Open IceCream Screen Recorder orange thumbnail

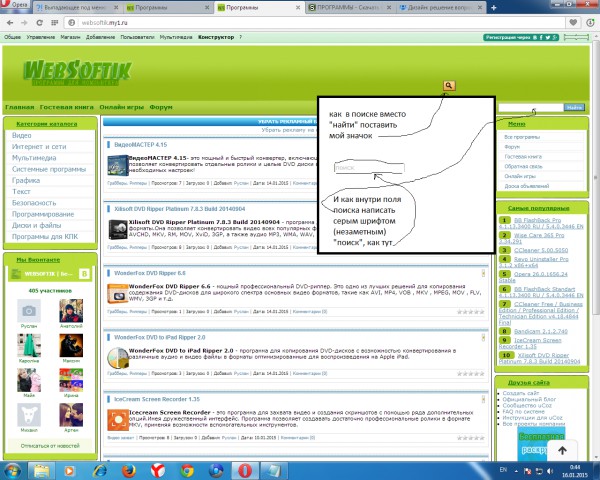click(118, 420)
